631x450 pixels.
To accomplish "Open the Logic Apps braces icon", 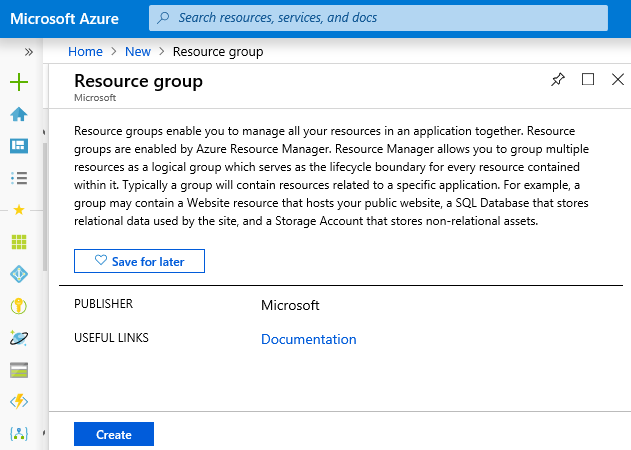I will (19, 433).
